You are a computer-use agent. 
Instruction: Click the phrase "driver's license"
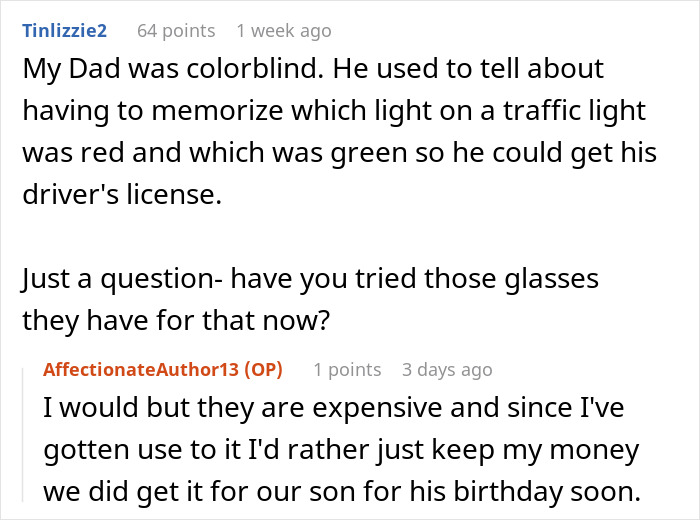117,195
